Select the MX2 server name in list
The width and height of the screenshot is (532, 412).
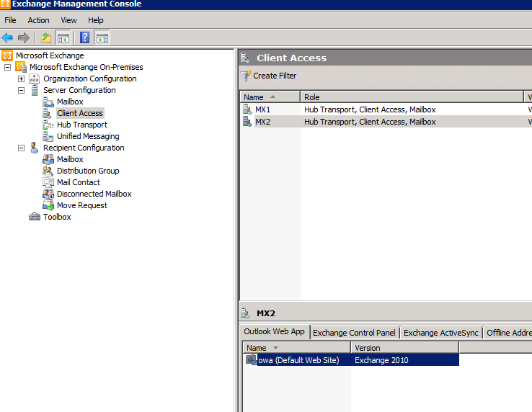[262, 122]
